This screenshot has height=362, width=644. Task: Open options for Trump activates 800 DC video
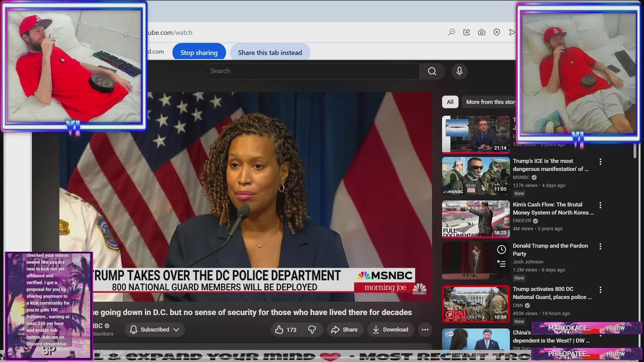[600, 290]
